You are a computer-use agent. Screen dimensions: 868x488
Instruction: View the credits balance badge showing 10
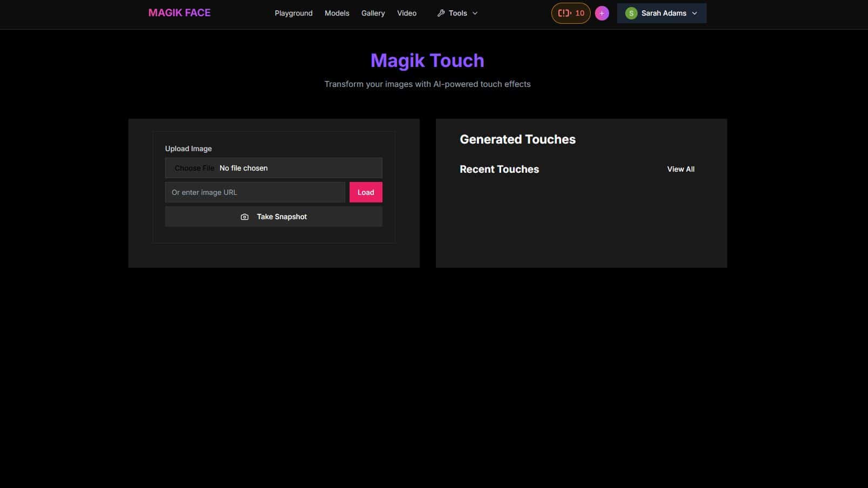[571, 13]
